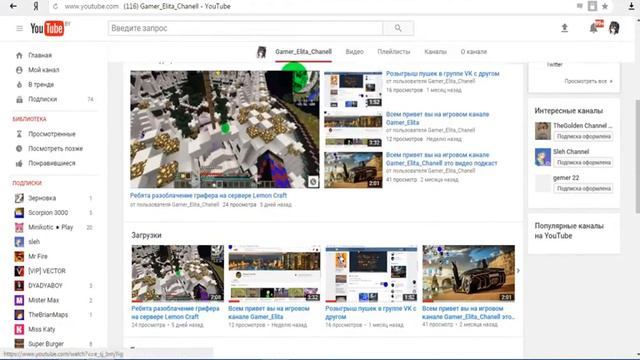The height and width of the screenshot is (360, 640).
Task: Click the Yandex Я browser button
Action: [x=36, y=6]
